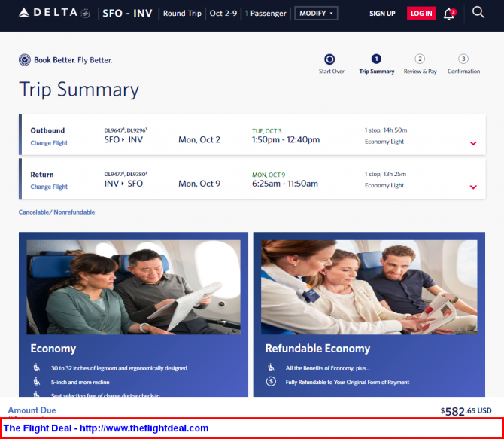Click the refund dollar icon under Refundable Economy

271,381
